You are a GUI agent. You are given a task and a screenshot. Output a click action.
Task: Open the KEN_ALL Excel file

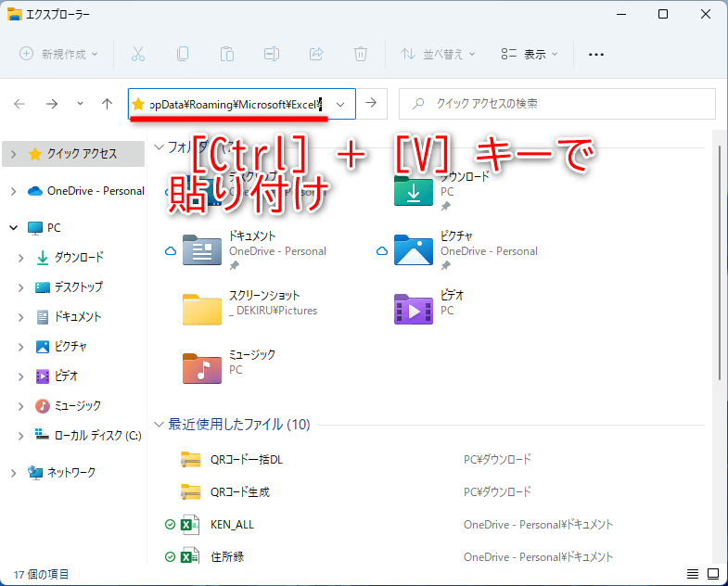pos(232,524)
